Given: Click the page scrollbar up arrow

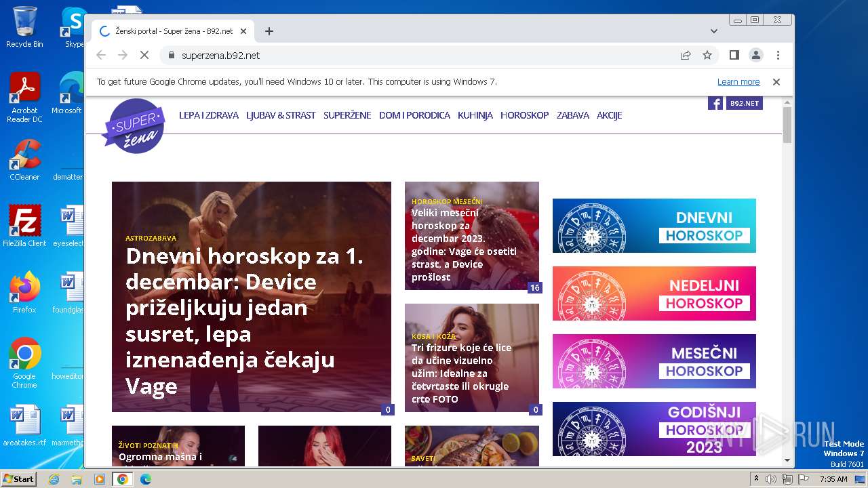Looking at the screenshot, I should (x=787, y=102).
